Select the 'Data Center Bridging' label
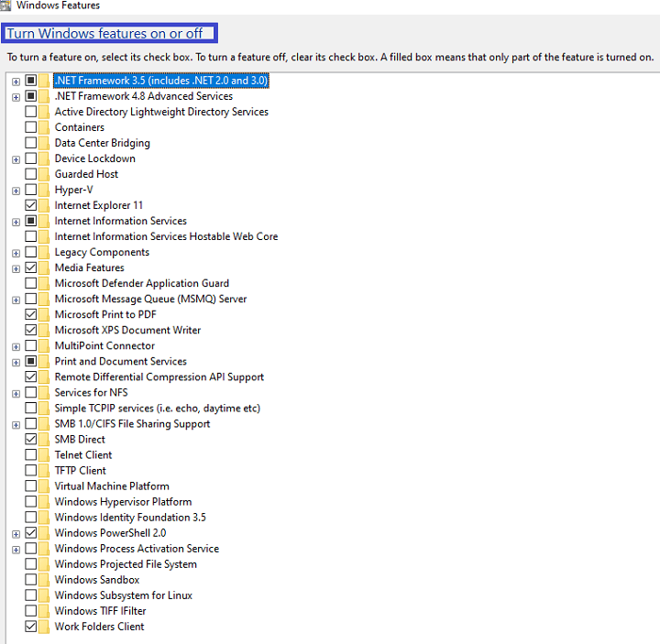 [103, 143]
